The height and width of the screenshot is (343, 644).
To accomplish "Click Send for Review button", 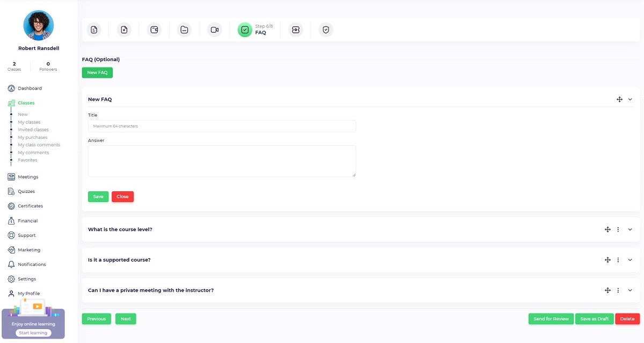I will [551, 319].
